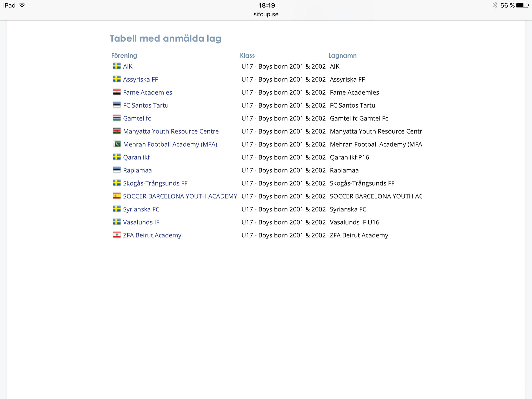This screenshot has width=532, height=399.
Task: Sort table by Lagnamn column header
Action: point(342,56)
